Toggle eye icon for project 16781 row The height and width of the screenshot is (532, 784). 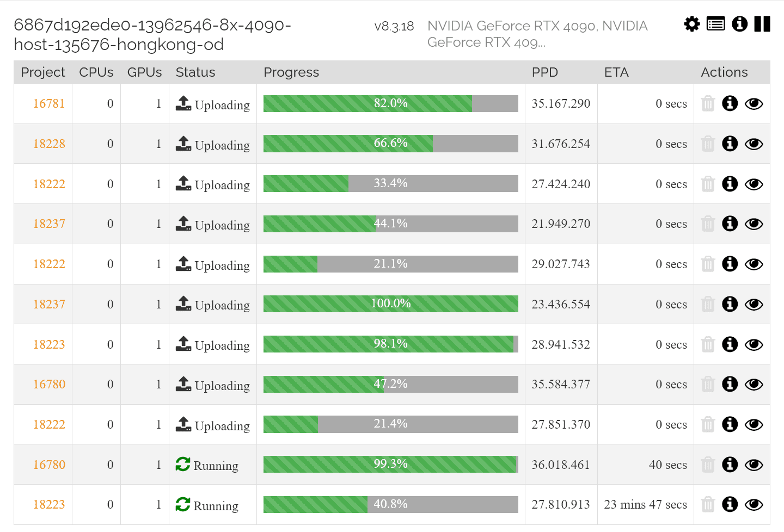coord(754,104)
